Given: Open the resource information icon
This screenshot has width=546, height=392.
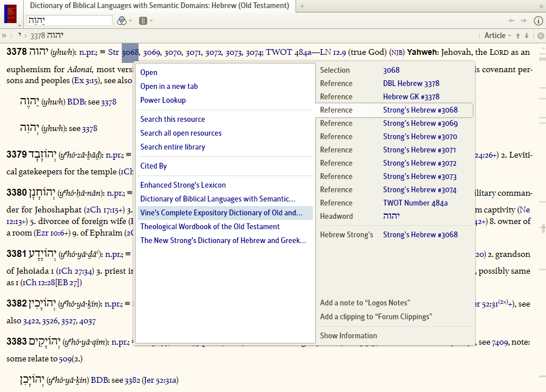Looking at the screenshot, I should pos(538,21).
